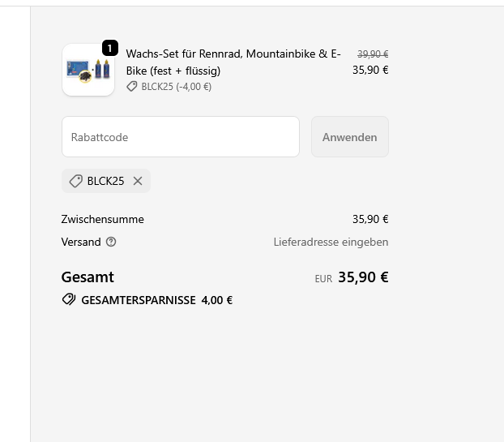The image size is (504, 442).
Task: Click the Zwischensumme amount 35,90 €
Action: [x=370, y=219]
